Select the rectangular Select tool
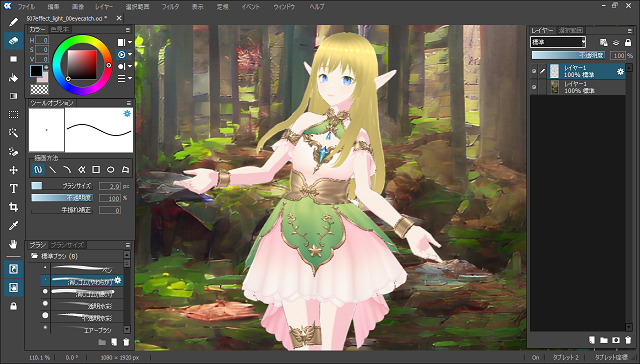Viewport: 640px width, 364px height. click(13, 115)
